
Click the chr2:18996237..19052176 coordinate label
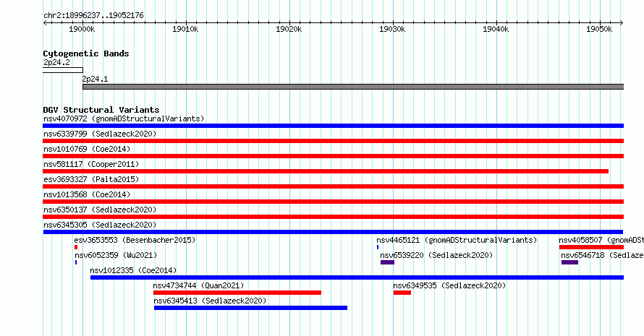(x=93, y=16)
